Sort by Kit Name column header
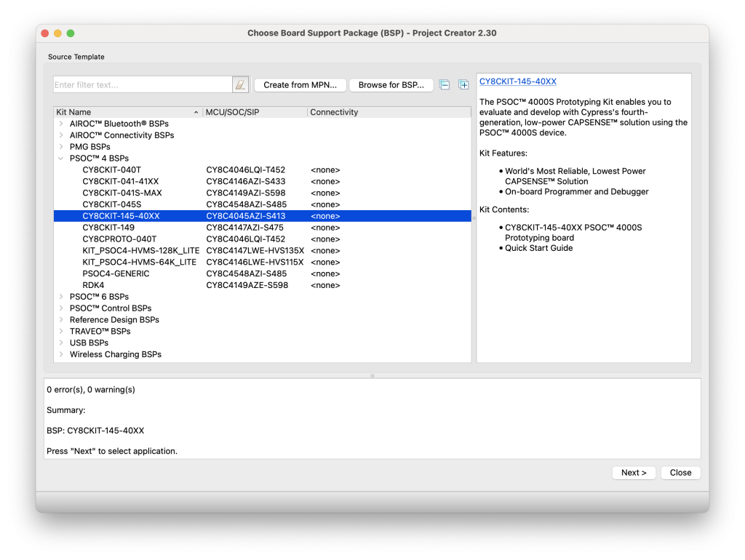Screen dimensions: 745x560 (x=128, y=112)
